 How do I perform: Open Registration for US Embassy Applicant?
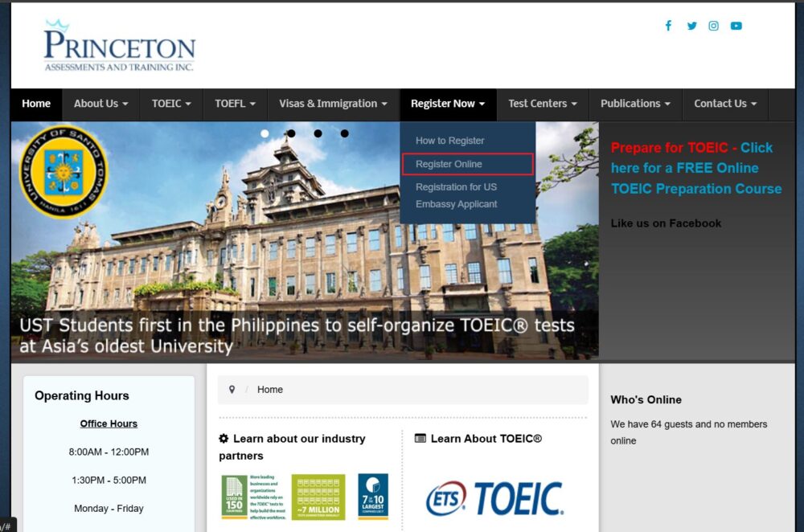pyautogui.click(x=456, y=195)
